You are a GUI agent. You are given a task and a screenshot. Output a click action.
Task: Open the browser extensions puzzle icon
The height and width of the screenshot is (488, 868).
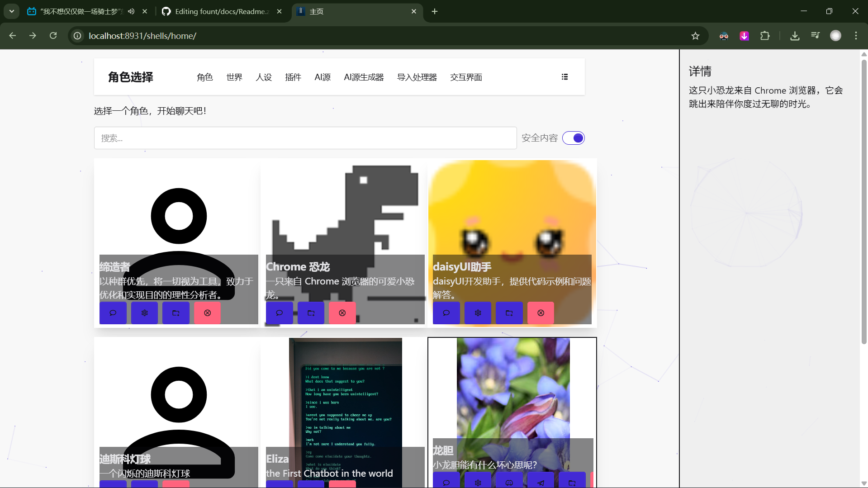click(x=765, y=36)
